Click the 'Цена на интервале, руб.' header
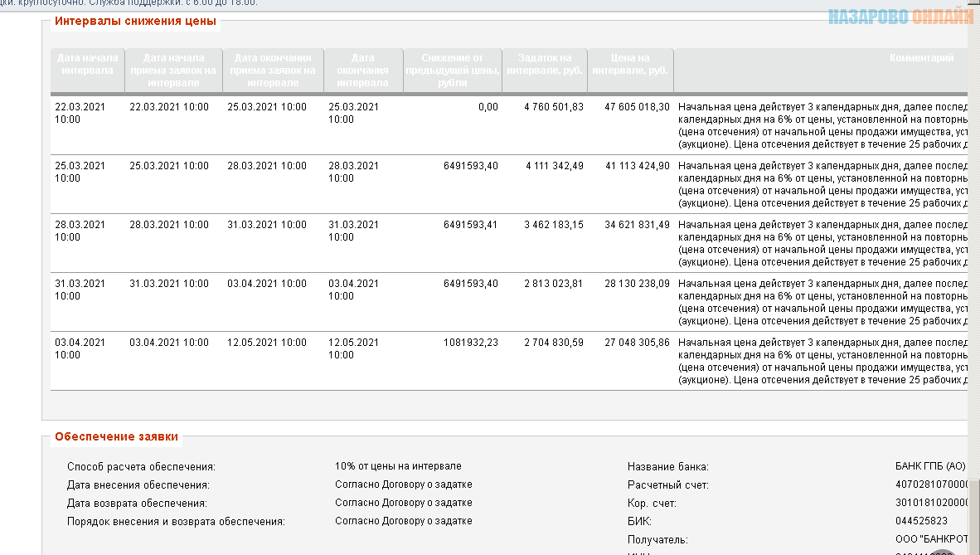 click(x=629, y=65)
